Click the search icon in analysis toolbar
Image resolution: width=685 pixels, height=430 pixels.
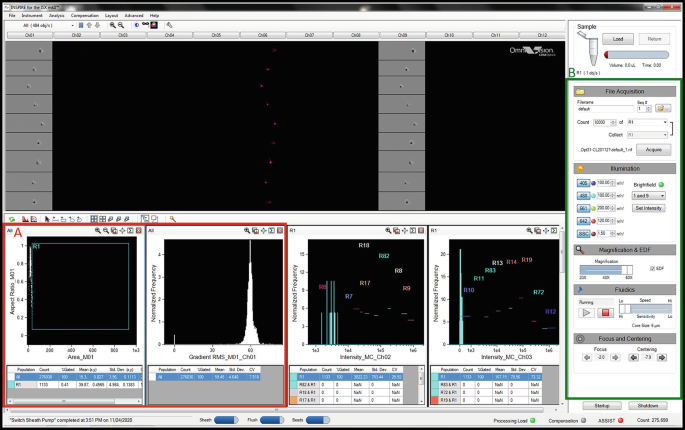tap(172, 218)
